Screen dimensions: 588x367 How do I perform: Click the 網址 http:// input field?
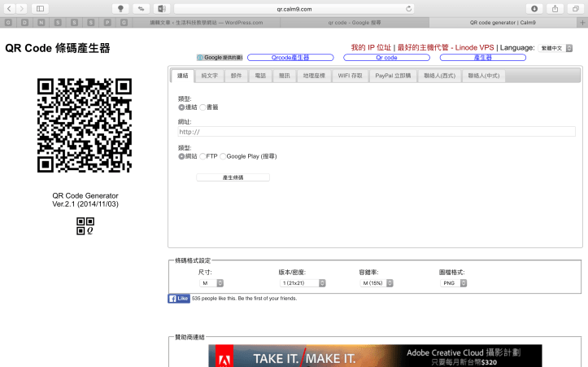pos(377,132)
